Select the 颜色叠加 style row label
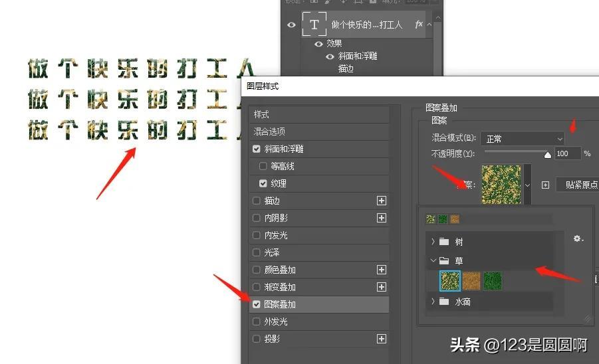The width and height of the screenshot is (599, 364). [280, 270]
